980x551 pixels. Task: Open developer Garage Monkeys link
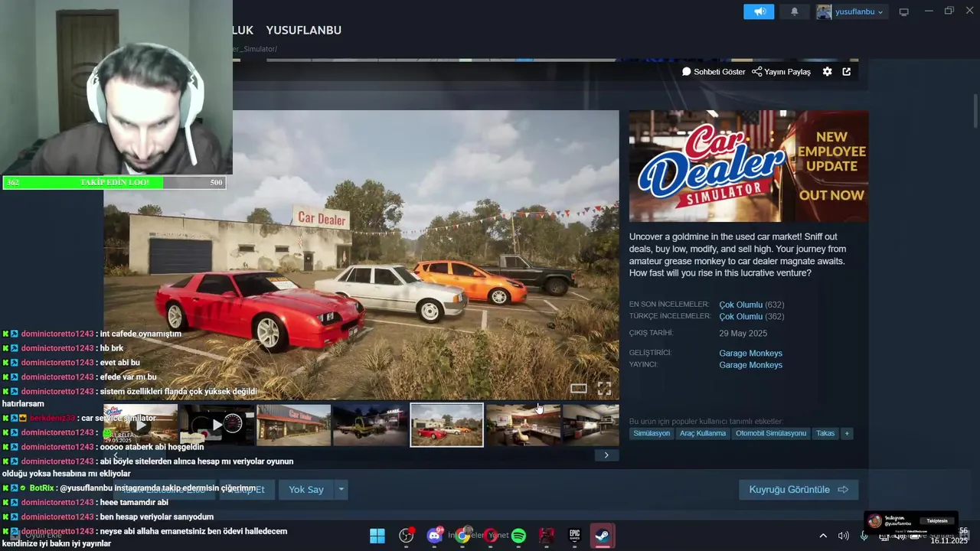(x=750, y=354)
